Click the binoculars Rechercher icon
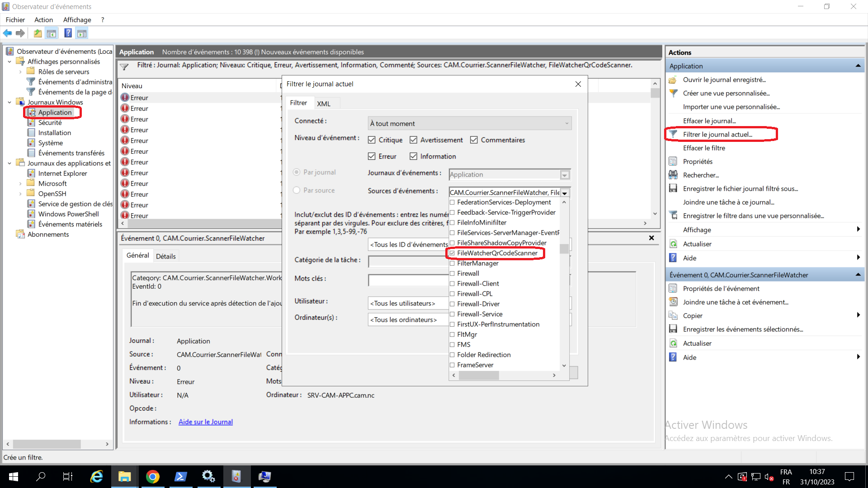The width and height of the screenshot is (868, 488). pyautogui.click(x=673, y=175)
